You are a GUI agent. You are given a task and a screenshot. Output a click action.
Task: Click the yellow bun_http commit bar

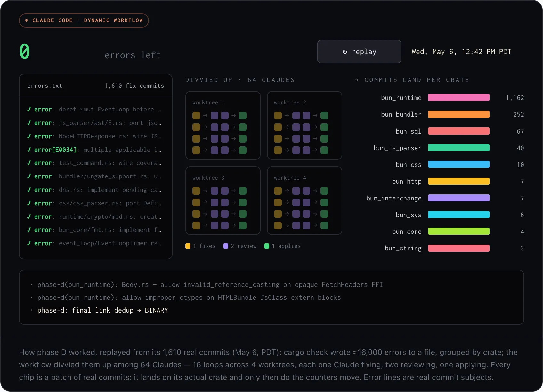[x=459, y=181]
